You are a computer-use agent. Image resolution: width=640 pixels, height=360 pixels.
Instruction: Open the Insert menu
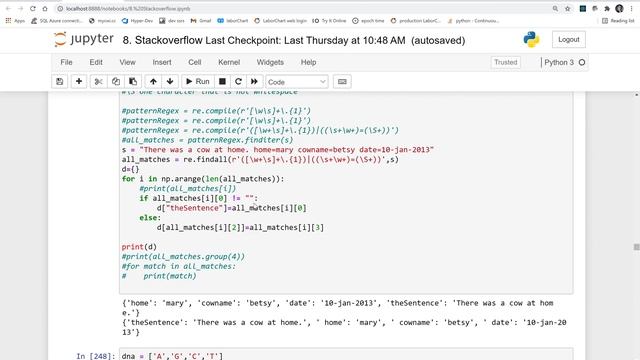pyautogui.click(x=162, y=62)
